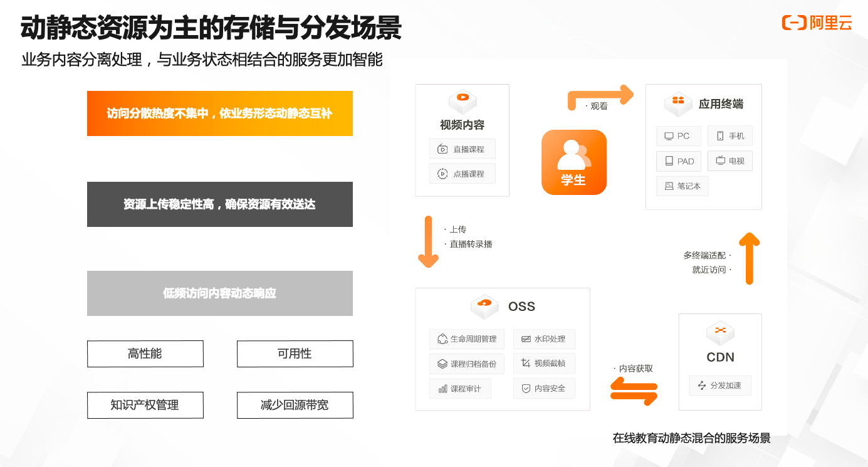Click the orange 观看 arrow

[600, 97]
